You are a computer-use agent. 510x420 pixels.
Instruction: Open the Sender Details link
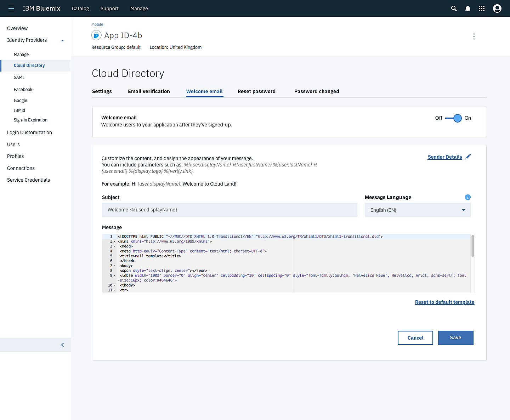445,157
